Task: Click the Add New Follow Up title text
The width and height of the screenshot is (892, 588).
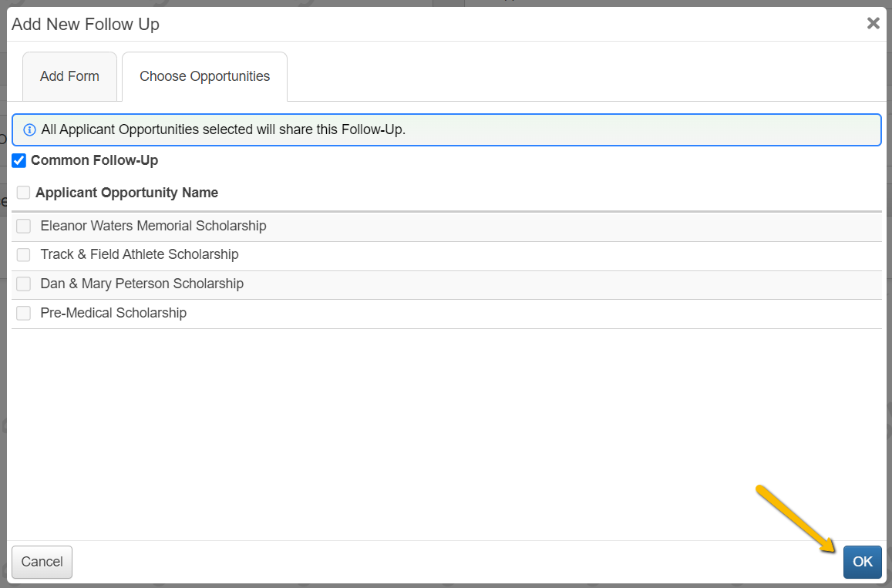Action: point(85,24)
